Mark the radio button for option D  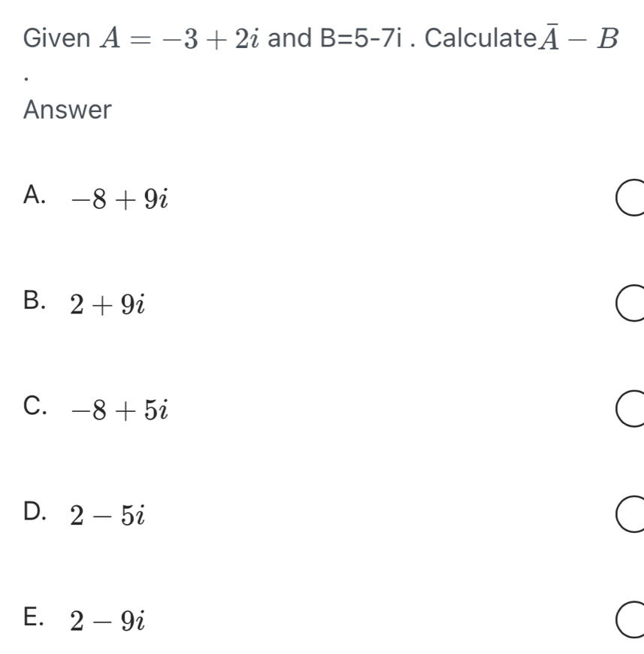point(630,514)
